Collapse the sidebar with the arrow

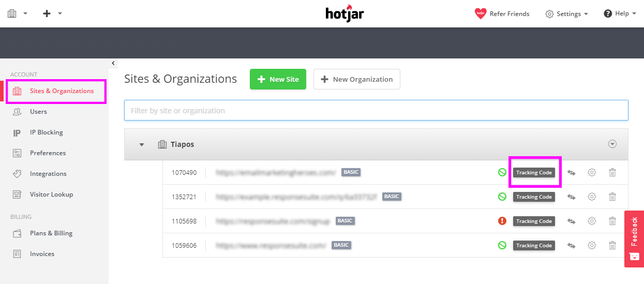[113, 63]
